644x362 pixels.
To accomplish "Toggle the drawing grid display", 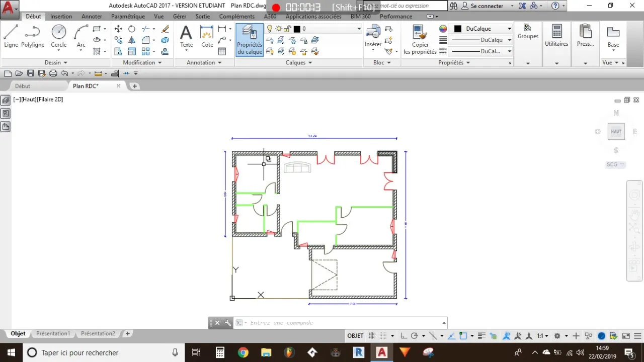I will [x=372, y=336].
